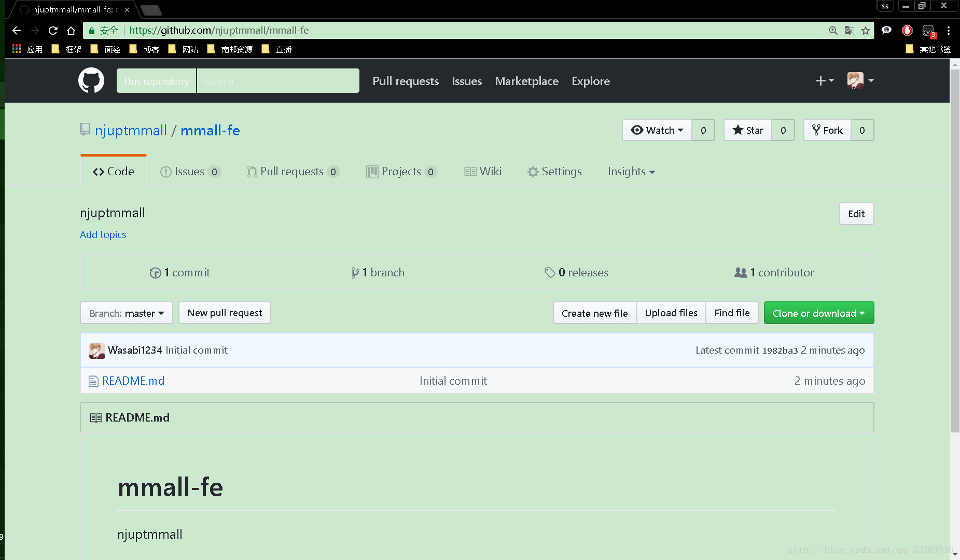This screenshot has height=560, width=960.
Task: View the 0 releases link
Action: [x=576, y=273]
